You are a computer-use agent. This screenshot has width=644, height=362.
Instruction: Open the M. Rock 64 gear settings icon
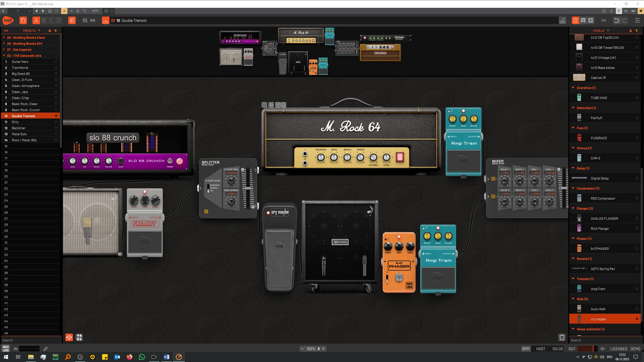click(271, 105)
